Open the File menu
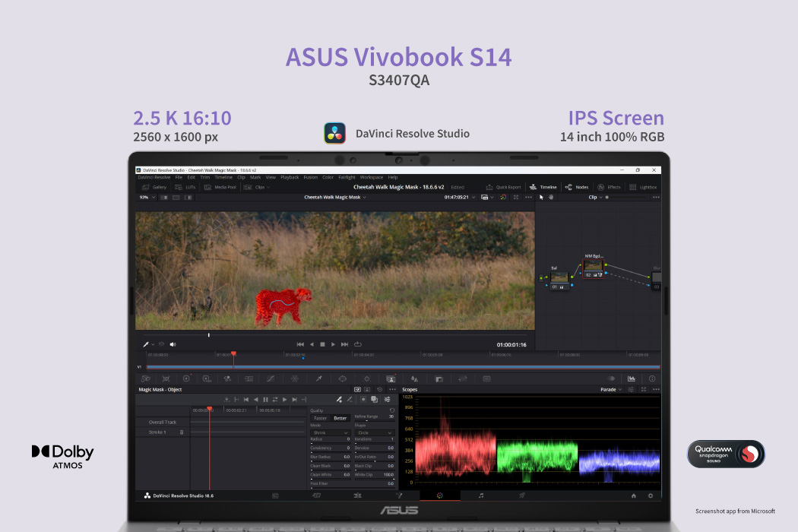Image resolution: width=798 pixels, height=532 pixels. point(179,177)
